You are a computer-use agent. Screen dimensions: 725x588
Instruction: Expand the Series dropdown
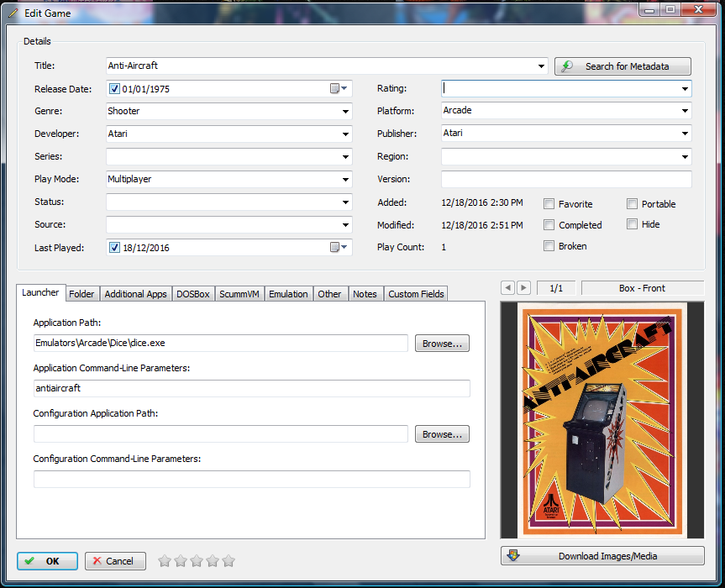[345, 157]
